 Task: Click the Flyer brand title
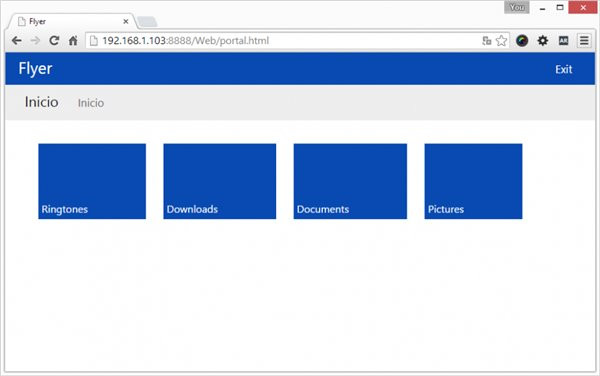coord(35,69)
